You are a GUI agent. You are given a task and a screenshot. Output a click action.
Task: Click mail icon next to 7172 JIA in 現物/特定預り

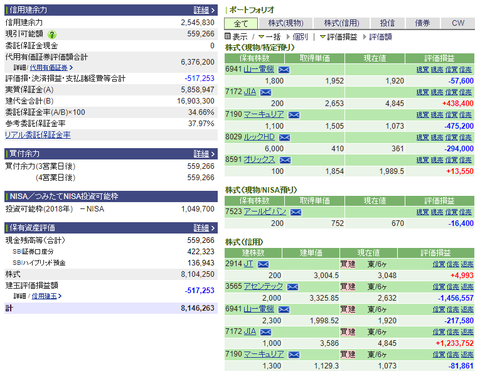point(266,92)
